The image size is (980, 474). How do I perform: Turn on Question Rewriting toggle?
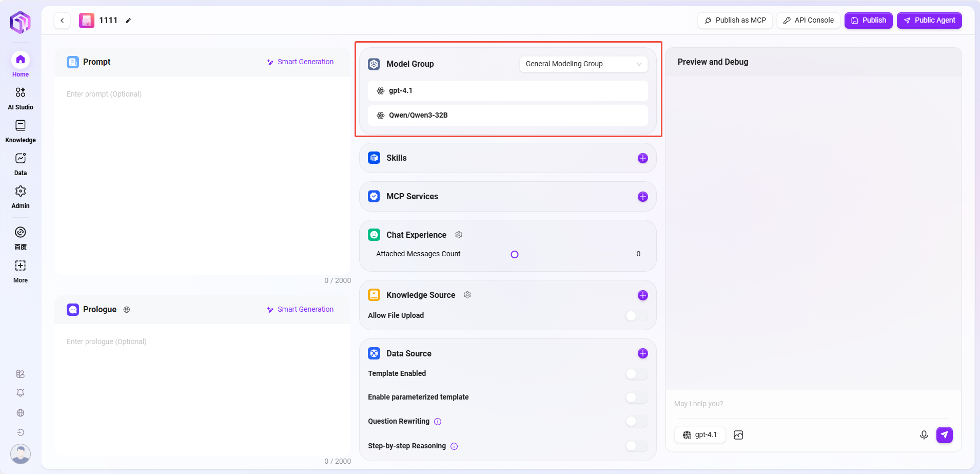(x=636, y=422)
